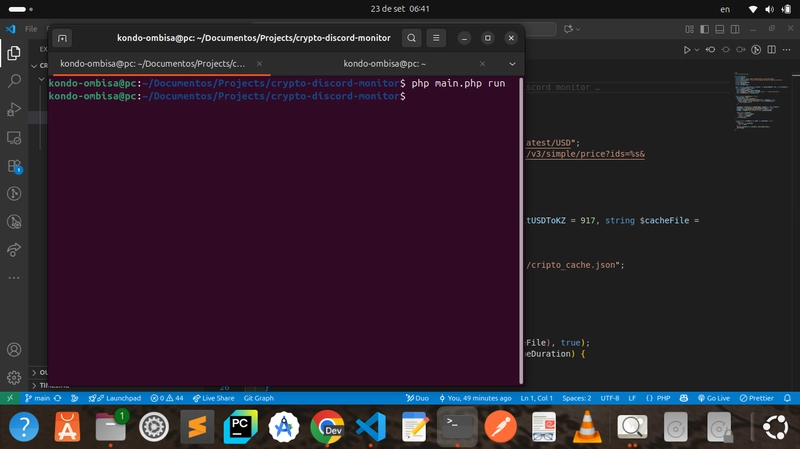Open the VS Code File menu

[x=31, y=29]
